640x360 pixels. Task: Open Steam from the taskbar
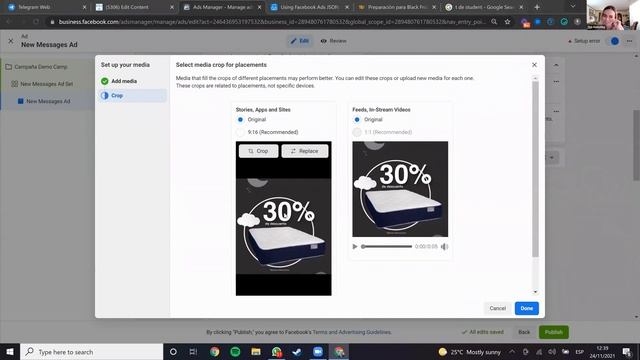point(297,351)
